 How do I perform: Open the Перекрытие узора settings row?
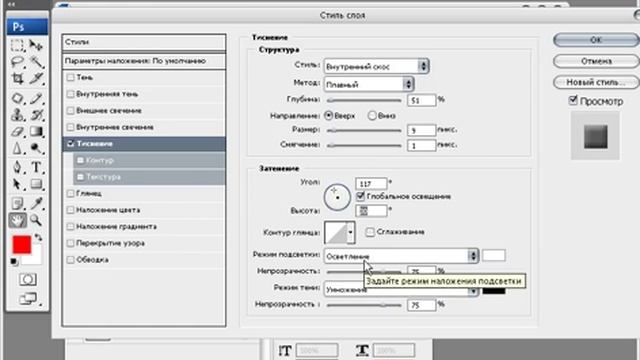144,243
